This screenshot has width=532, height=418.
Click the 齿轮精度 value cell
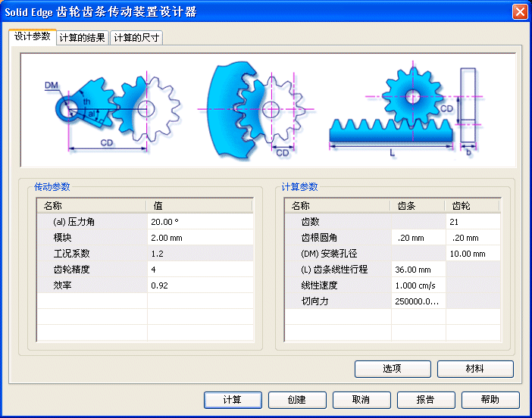click(200, 270)
